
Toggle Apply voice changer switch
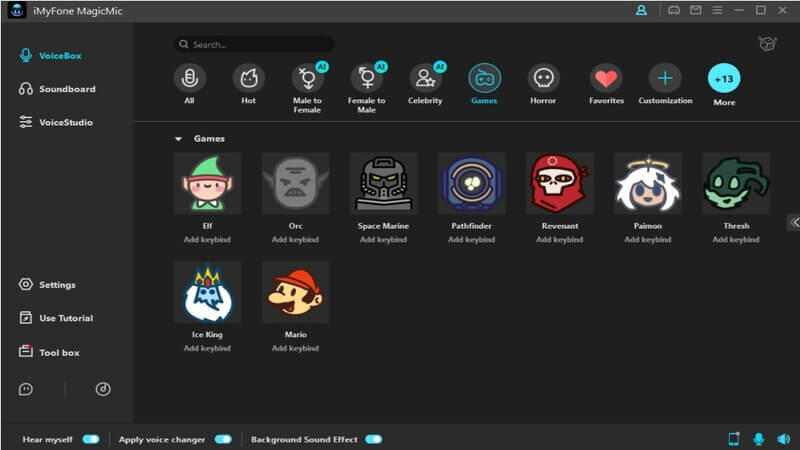tap(223, 439)
